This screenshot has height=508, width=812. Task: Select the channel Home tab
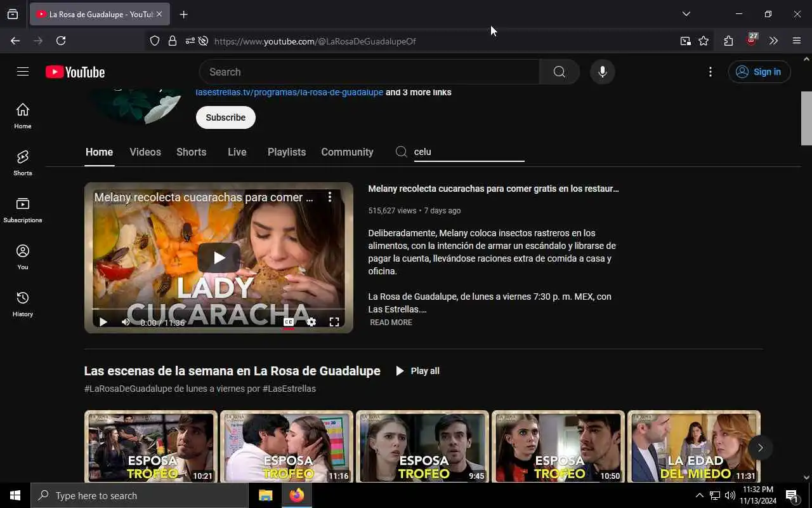[x=99, y=152]
